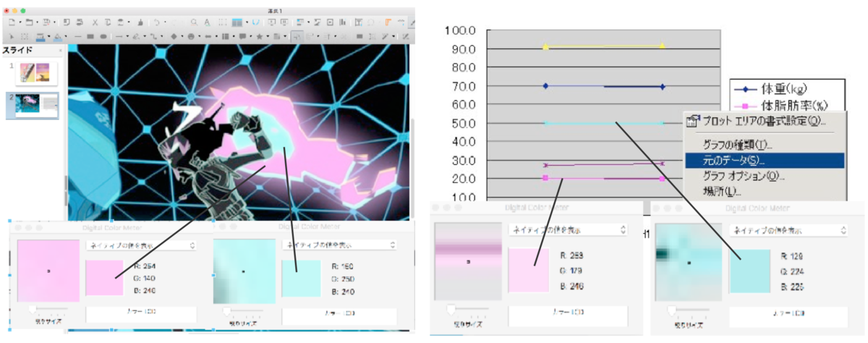Click the Spelling check icon
This screenshot has height=343, width=868.
pyautogui.click(x=207, y=22)
